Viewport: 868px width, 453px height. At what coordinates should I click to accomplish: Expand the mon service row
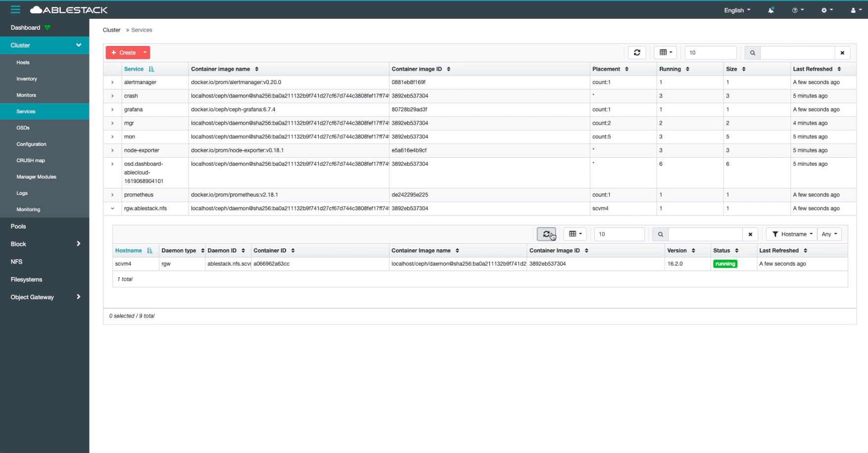[x=112, y=137]
